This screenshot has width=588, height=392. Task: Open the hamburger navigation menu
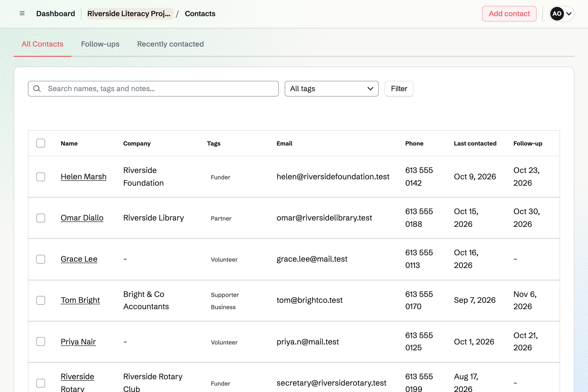(22, 13)
